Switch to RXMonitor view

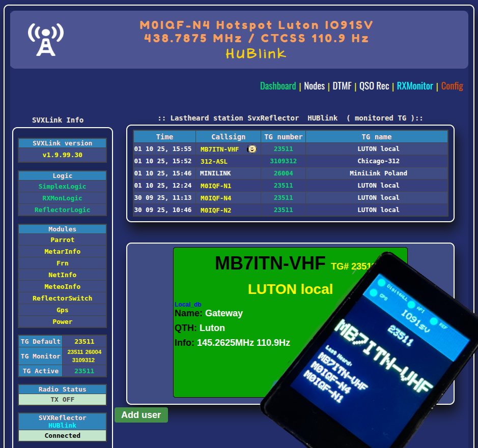point(415,86)
